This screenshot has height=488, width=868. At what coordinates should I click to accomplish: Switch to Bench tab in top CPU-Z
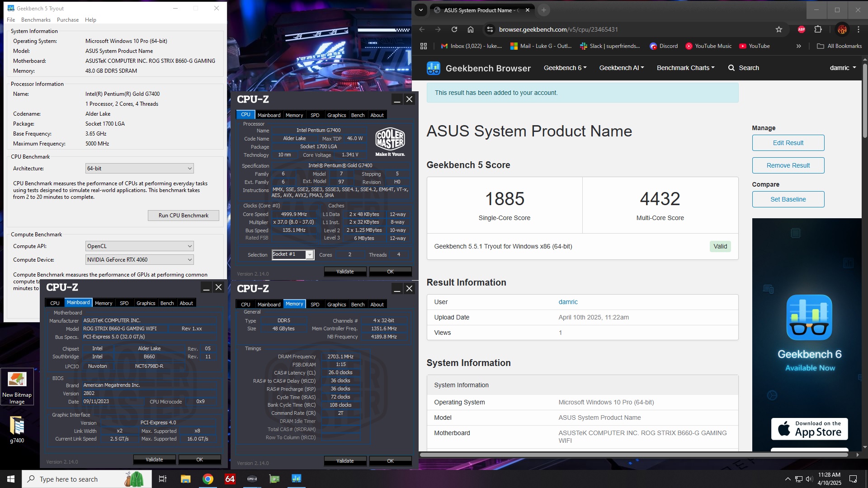click(x=358, y=115)
